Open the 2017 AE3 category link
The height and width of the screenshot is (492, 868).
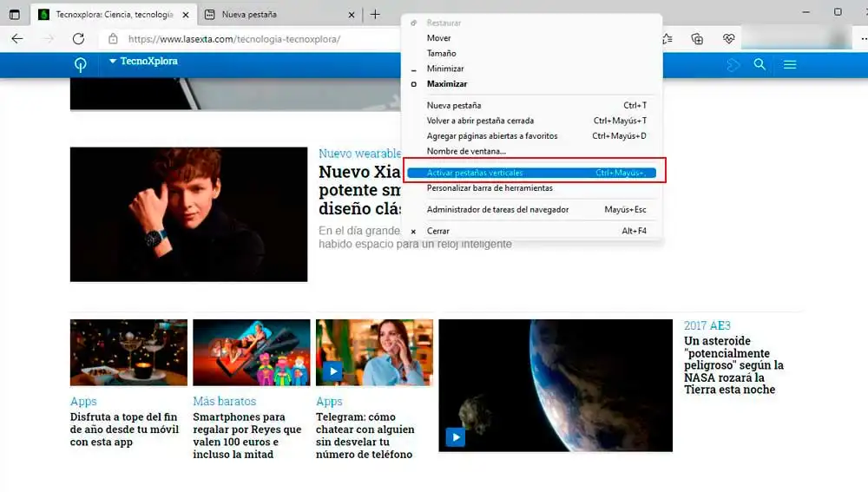707,325
